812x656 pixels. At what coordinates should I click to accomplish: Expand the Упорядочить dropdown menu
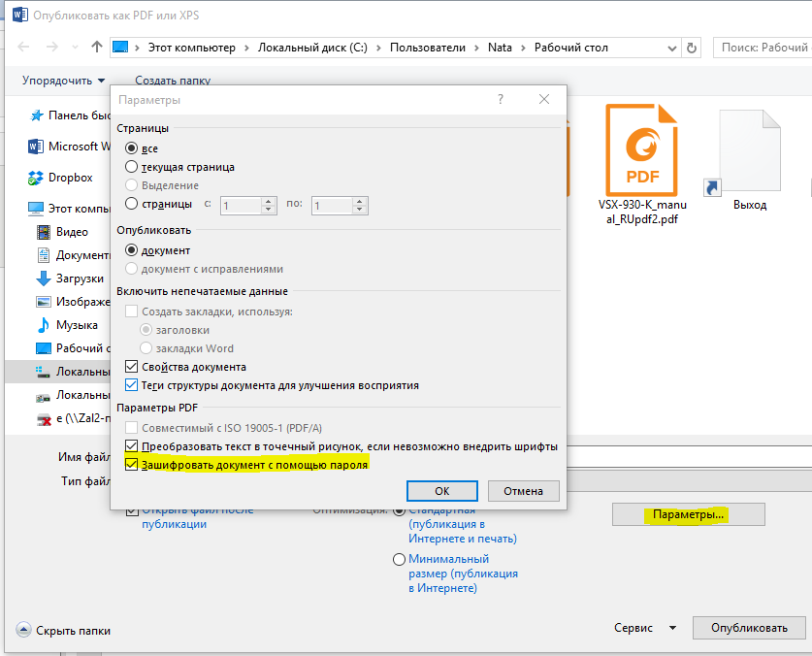point(64,81)
